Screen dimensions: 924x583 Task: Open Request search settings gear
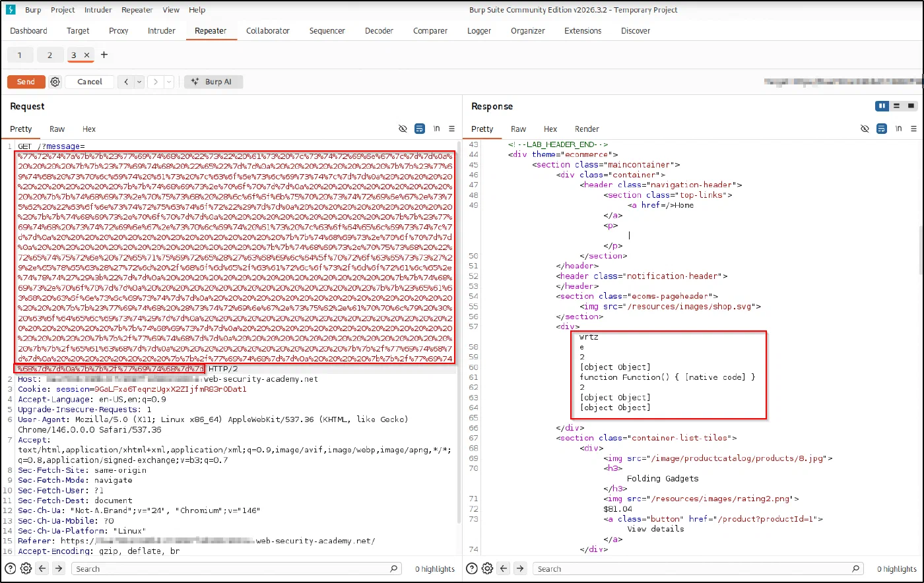26,568
